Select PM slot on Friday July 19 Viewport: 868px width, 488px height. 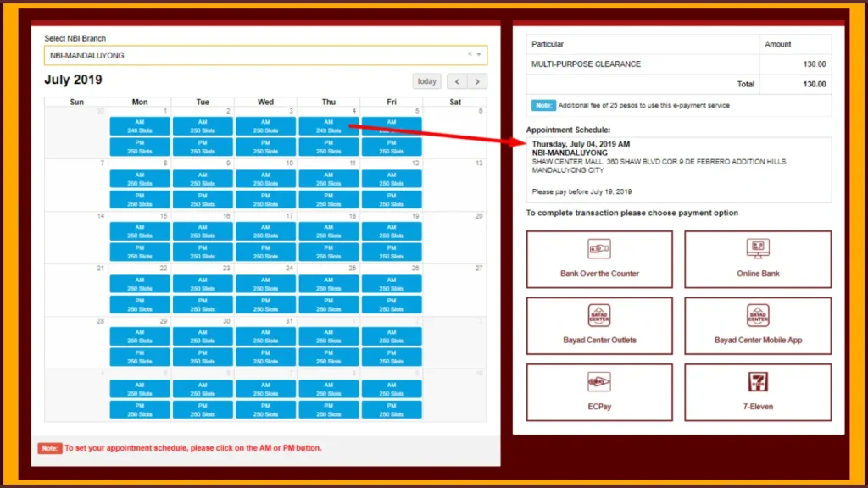392,252
